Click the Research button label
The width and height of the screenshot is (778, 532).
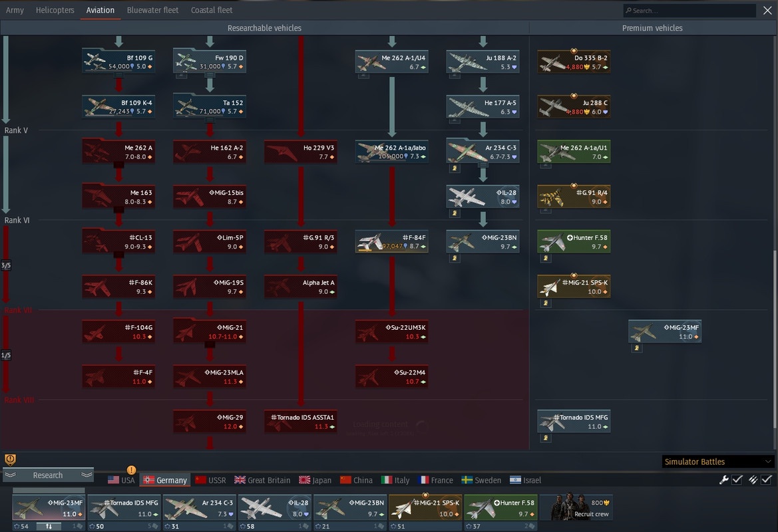pos(48,475)
